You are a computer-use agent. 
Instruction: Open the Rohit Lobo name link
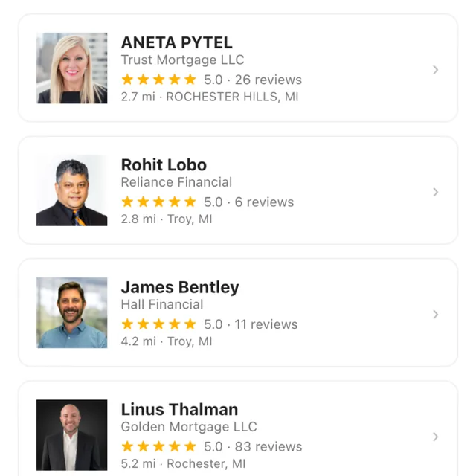164,165
